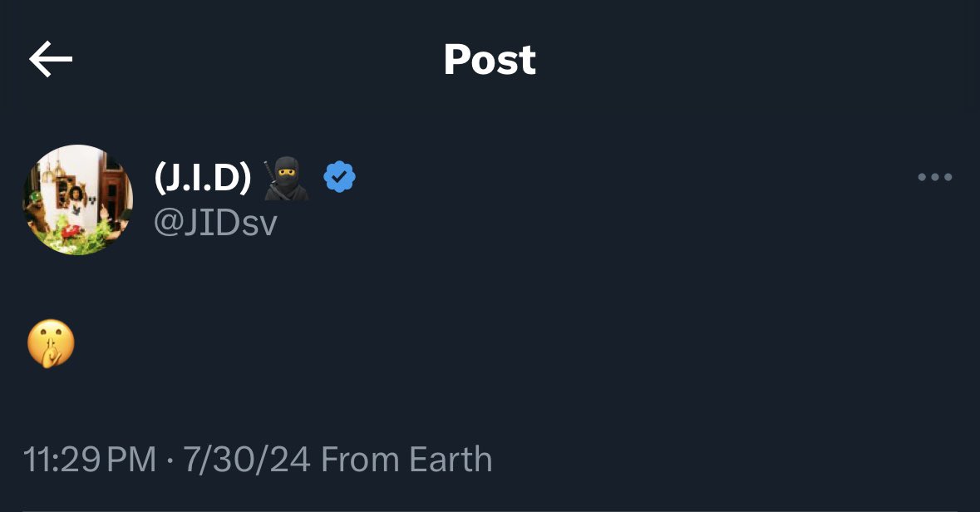Tap the ninja emoji beside the name
Viewport: 980px width, 512px height.
point(286,178)
